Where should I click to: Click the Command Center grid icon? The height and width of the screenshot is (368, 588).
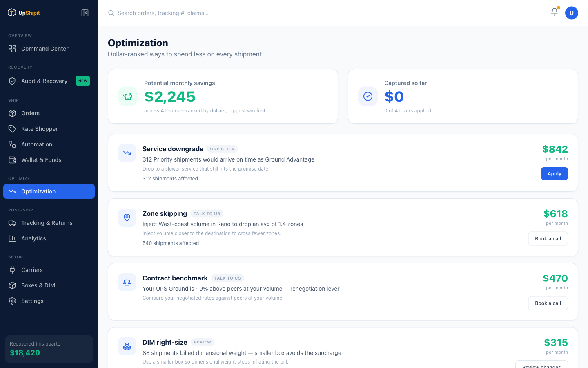click(12, 49)
